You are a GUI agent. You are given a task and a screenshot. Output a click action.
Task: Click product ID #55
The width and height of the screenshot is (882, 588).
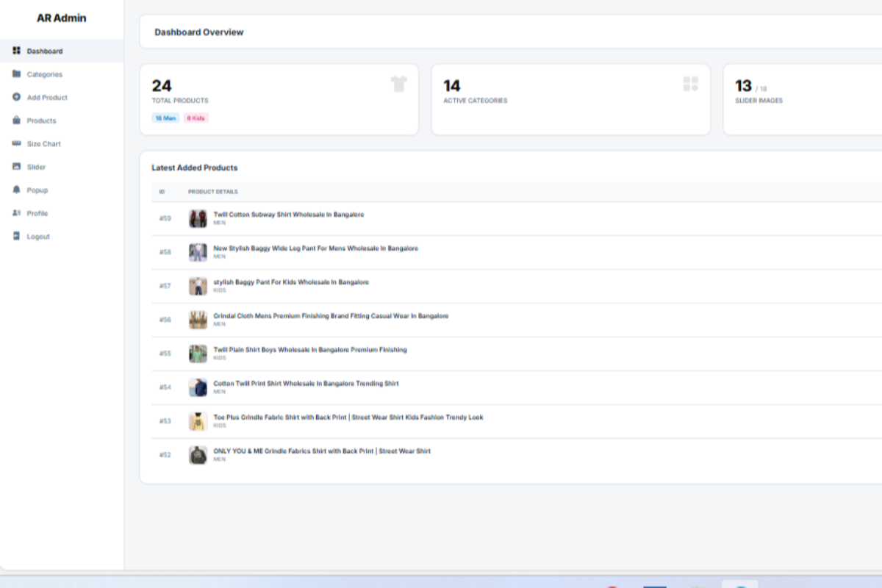pos(165,354)
